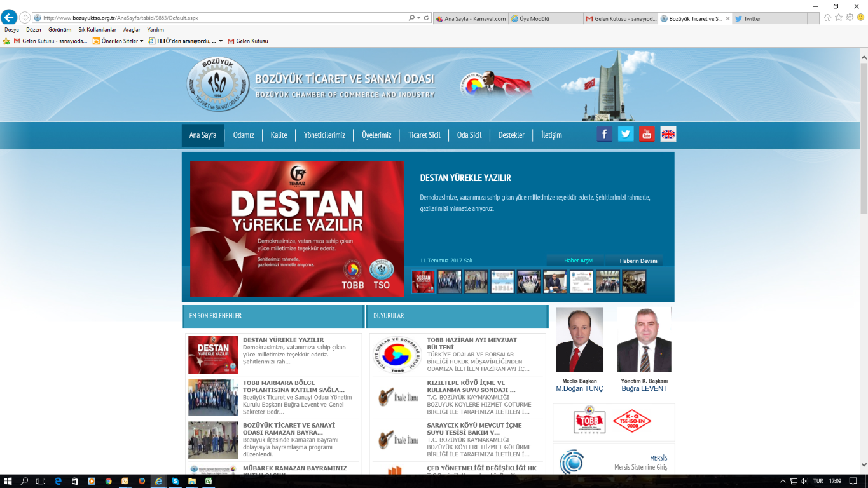Open the Sık Kullanılanlar menu
The image size is (868, 488).
pos(97,29)
